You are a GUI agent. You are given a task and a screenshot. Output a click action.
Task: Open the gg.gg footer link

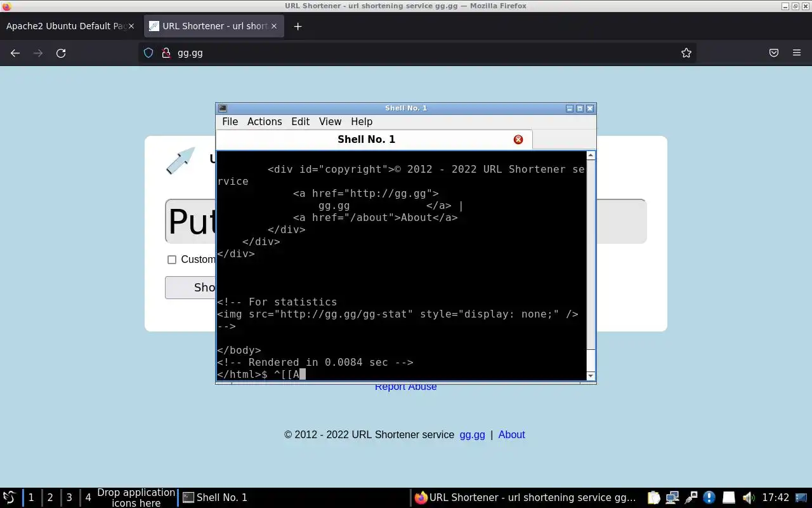point(472,435)
